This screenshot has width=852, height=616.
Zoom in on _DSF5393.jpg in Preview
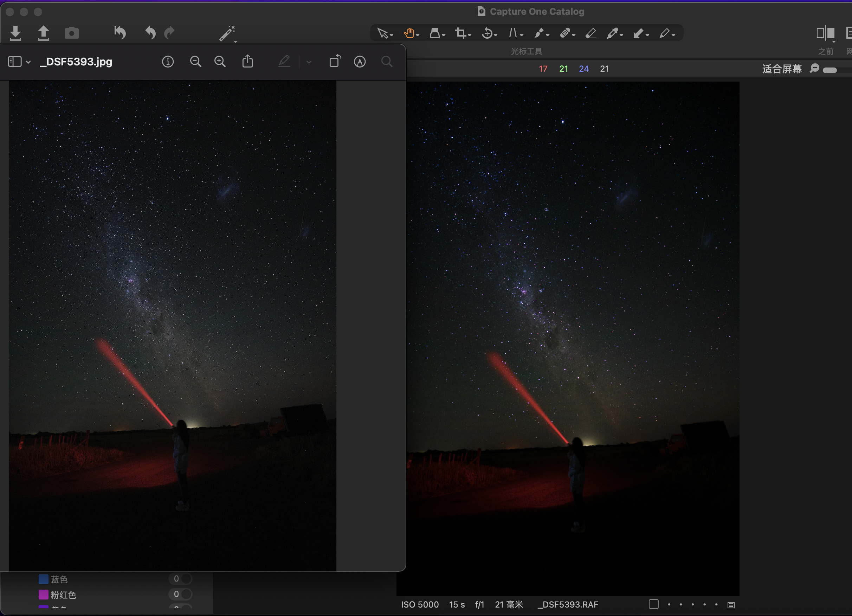[220, 62]
